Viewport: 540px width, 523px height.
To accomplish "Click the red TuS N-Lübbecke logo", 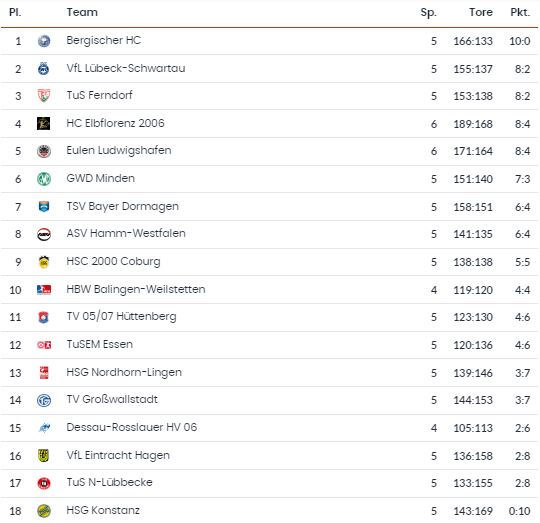I will pos(44,483).
